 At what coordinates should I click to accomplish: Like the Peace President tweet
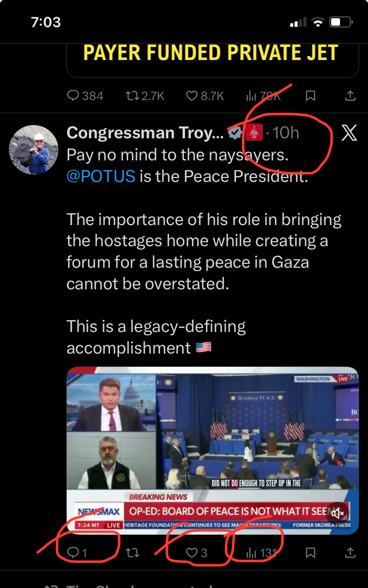[191, 553]
